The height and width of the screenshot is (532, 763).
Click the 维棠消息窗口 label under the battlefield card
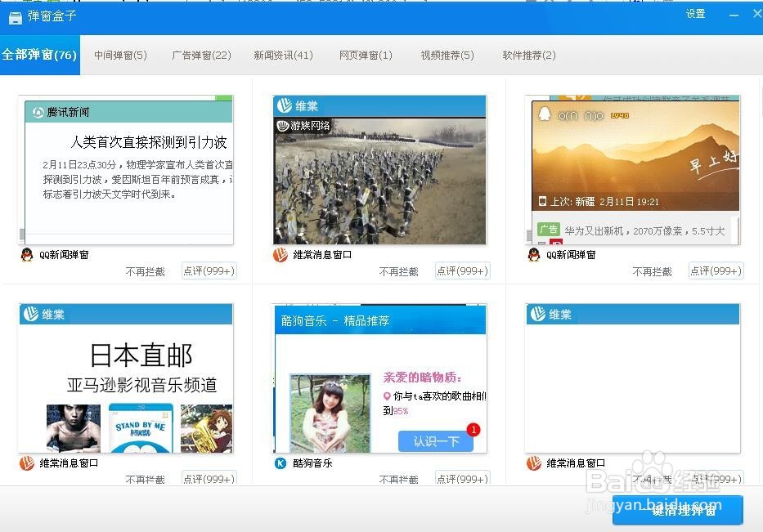click(322, 255)
